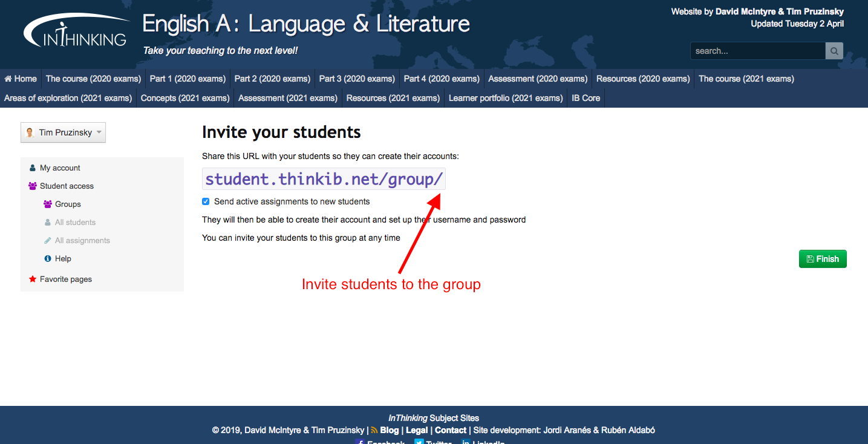Click the Student access group icon
868x444 pixels.
coord(33,186)
